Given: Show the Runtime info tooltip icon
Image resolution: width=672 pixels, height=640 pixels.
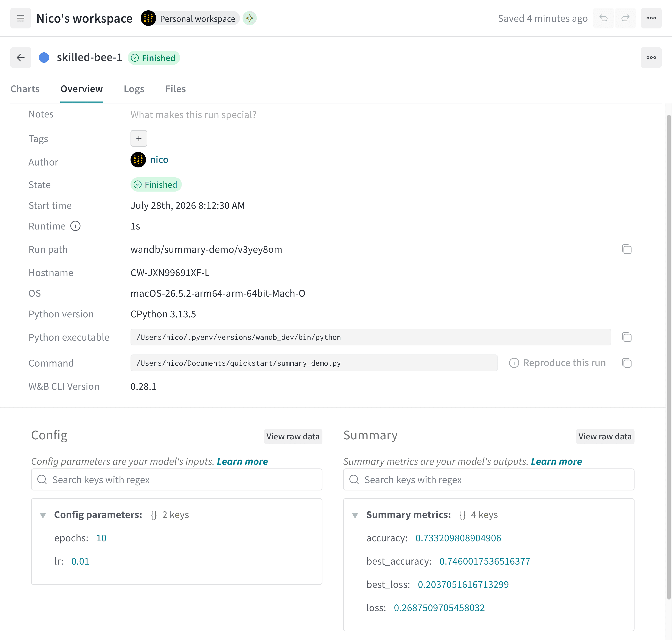Looking at the screenshot, I should point(75,226).
